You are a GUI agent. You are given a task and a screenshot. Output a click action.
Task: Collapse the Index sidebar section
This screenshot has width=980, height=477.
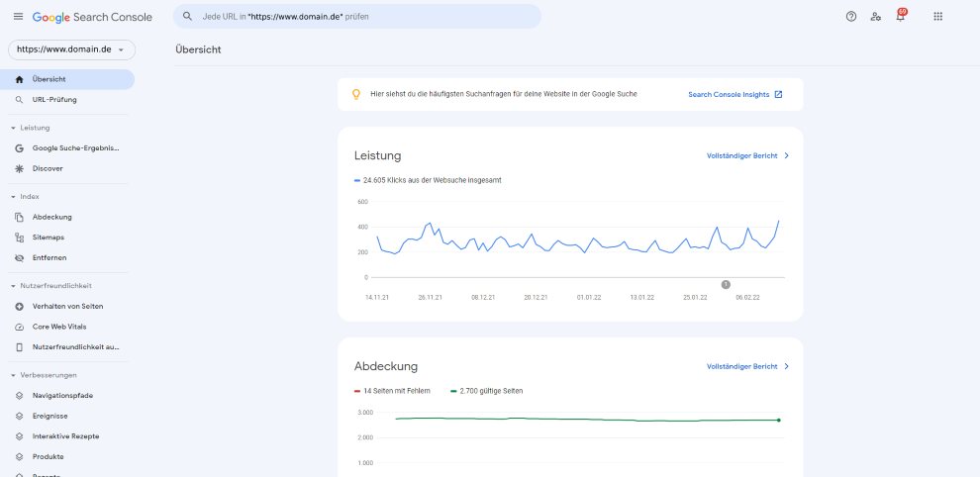[14, 196]
